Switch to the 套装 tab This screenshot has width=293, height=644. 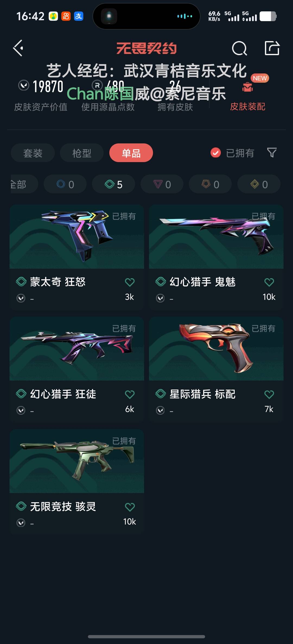[33, 153]
